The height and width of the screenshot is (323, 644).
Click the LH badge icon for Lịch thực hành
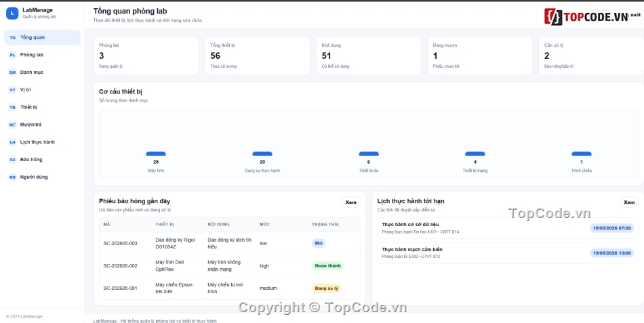coord(12,142)
